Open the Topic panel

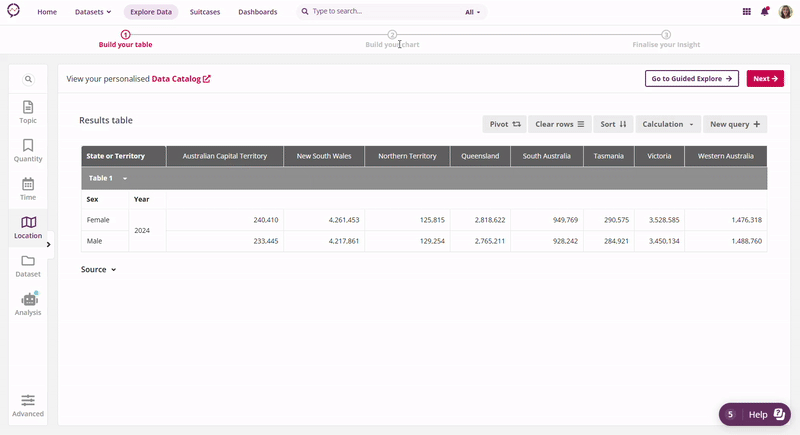(28, 112)
